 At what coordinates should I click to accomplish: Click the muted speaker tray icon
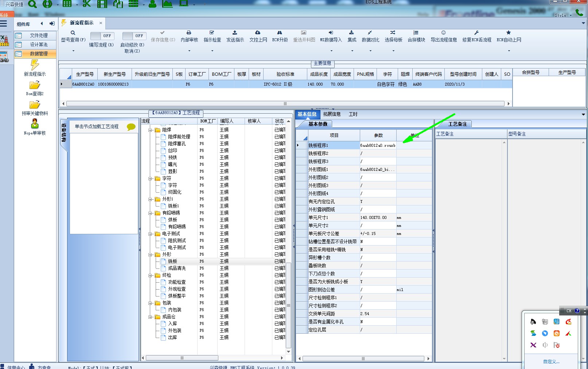tap(545, 345)
